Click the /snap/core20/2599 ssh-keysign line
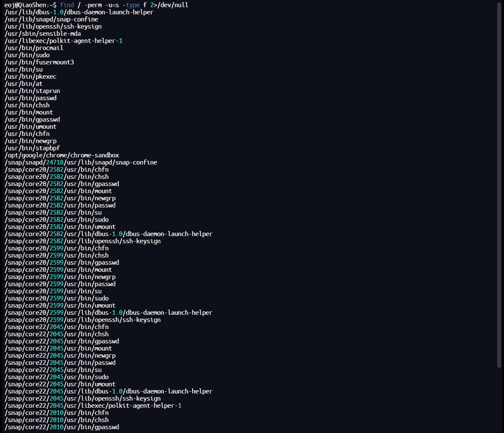 coord(82,320)
